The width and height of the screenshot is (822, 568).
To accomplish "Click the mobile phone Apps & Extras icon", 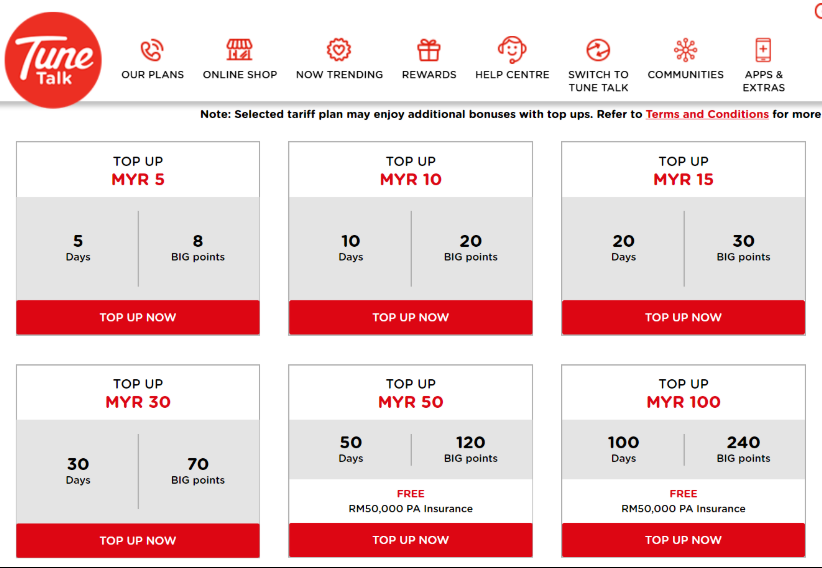I will click(763, 50).
